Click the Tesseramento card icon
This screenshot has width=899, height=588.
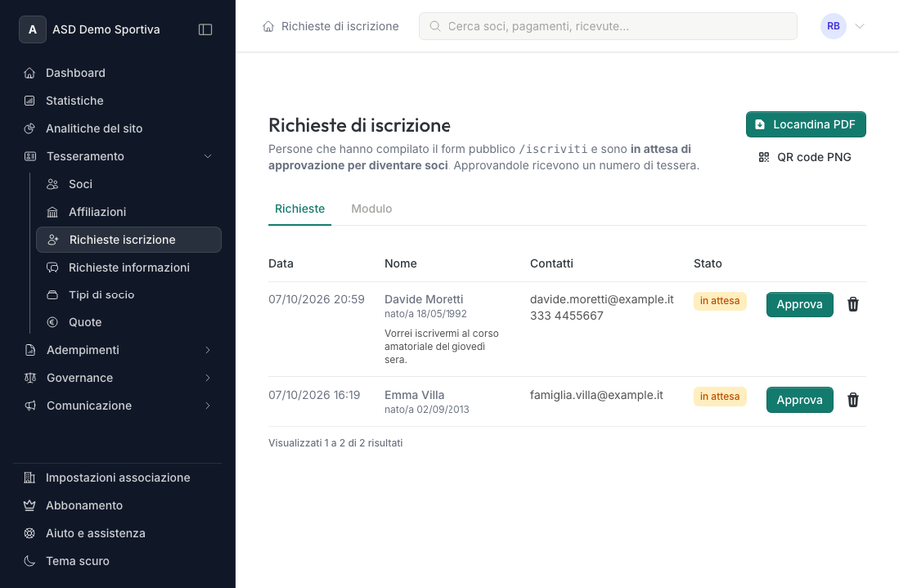(30, 156)
